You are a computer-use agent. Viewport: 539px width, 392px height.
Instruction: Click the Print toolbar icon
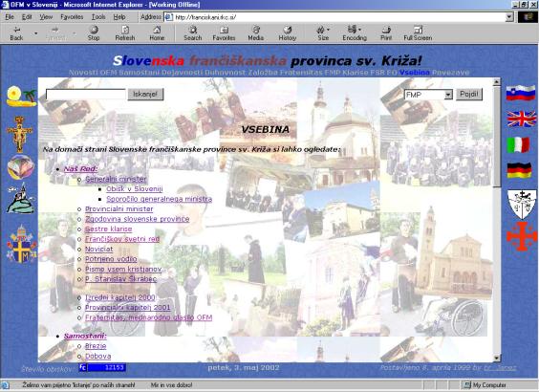386,33
